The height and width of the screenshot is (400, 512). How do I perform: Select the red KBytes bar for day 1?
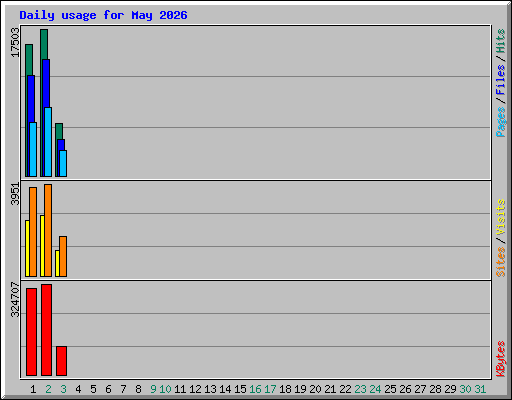(31, 332)
